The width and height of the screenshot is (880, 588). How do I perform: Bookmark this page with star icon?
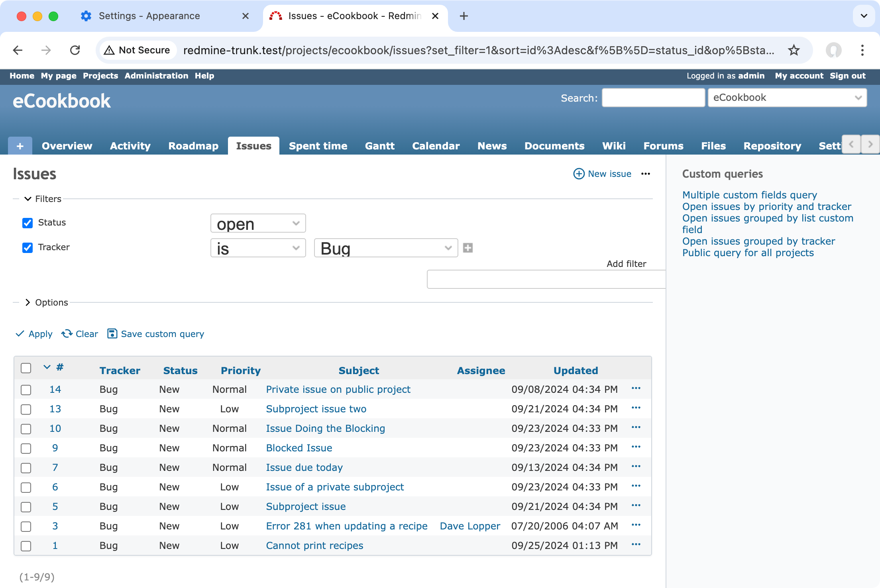794,50
